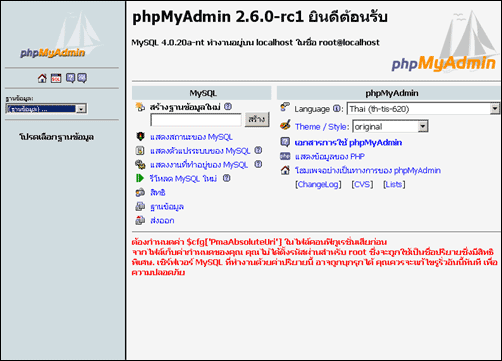The width and height of the screenshot is (502, 361).
Task: Click the phpMyAdmin documentation icon
Action: [x=285, y=142]
